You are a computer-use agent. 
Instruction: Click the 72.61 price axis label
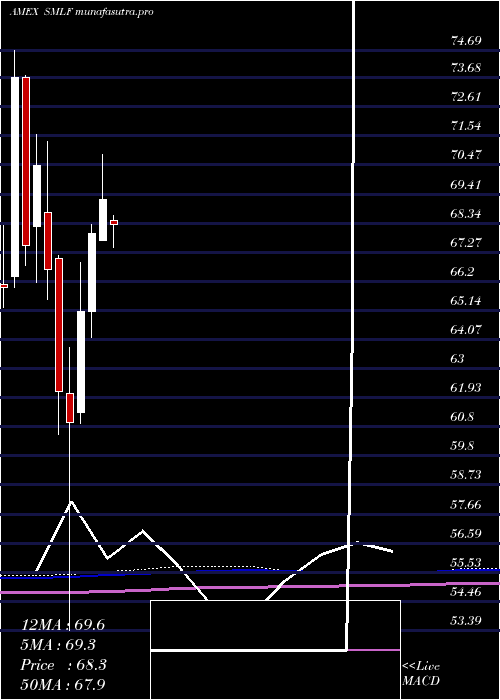click(466, 97)
